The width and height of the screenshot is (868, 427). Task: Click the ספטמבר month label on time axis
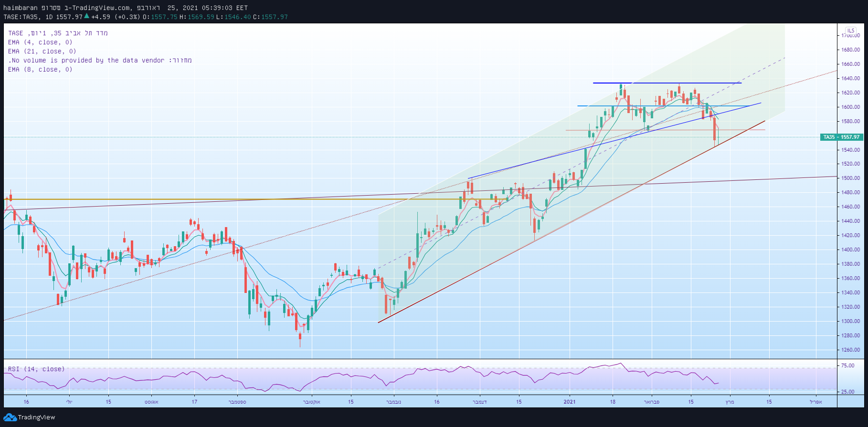click(x=237, y=402)
